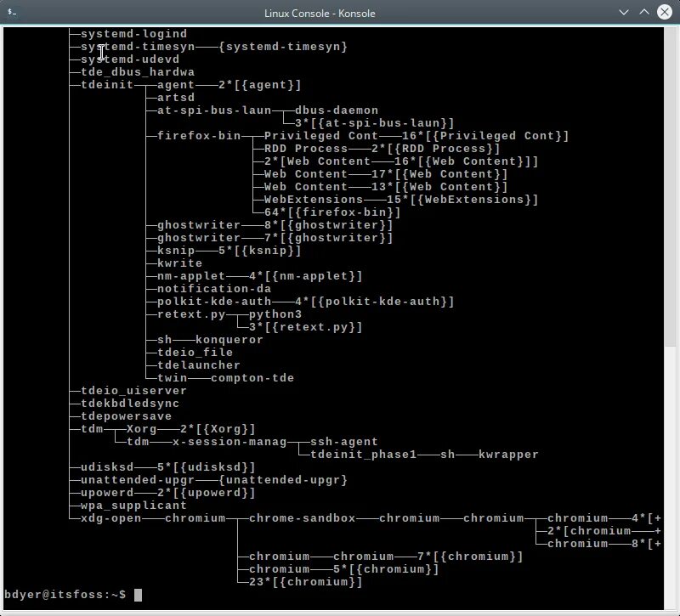The image size is (680, 616).
Task: Click '8*[{ghostwriter}]' threads entry
Action: click(329, 225)
